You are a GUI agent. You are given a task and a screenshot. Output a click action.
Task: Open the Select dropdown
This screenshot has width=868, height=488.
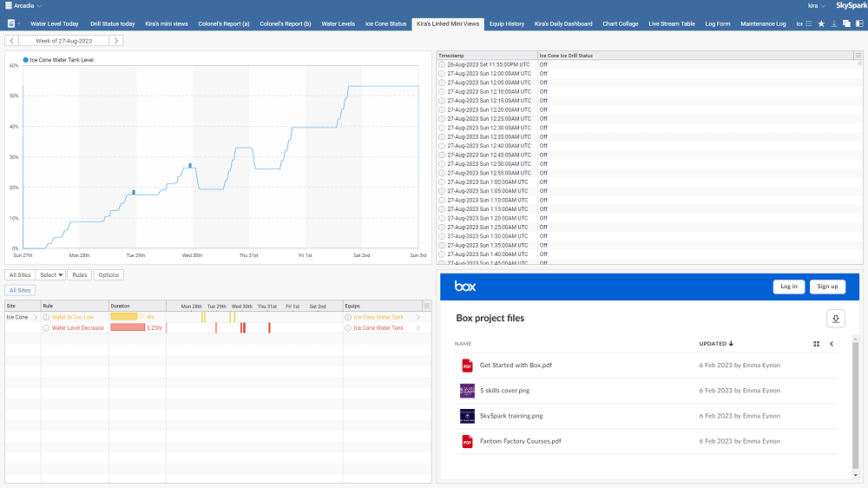[50, 274]
